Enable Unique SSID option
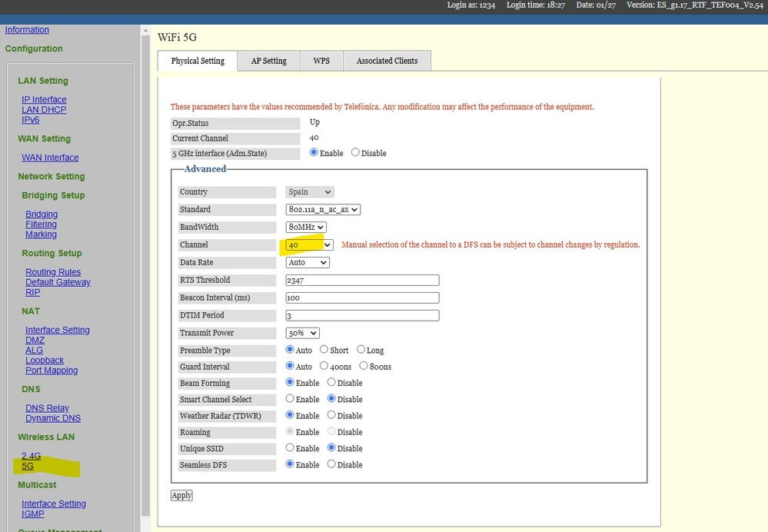Screen dimensions: 768x532 point(291,448)
